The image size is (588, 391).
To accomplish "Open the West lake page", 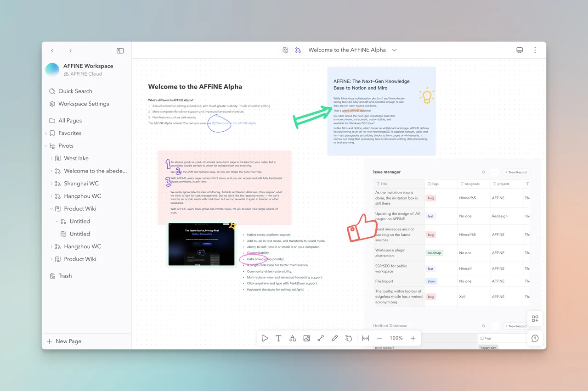I will point(76,158).
